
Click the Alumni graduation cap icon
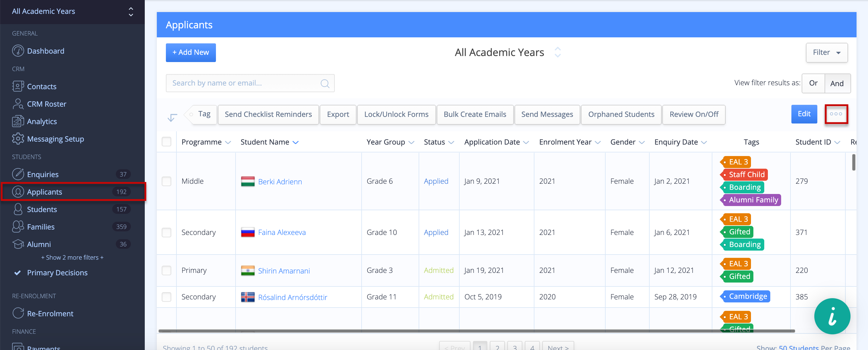coord(18,244)
